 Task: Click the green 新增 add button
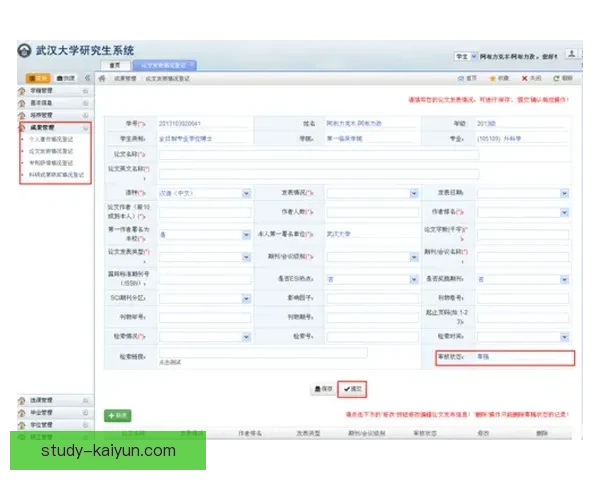point(118,416)
